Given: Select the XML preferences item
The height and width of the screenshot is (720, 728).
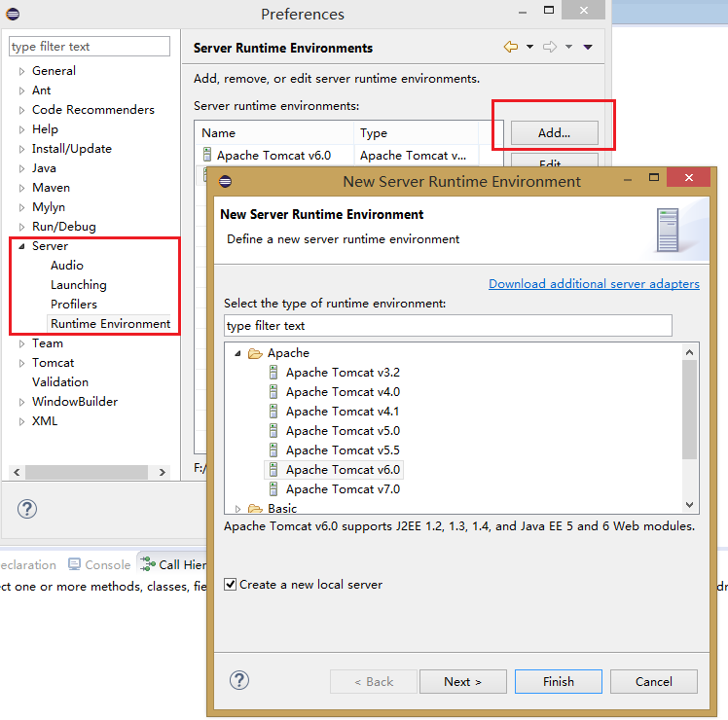Looking at the screenshot, I should 45,421.
